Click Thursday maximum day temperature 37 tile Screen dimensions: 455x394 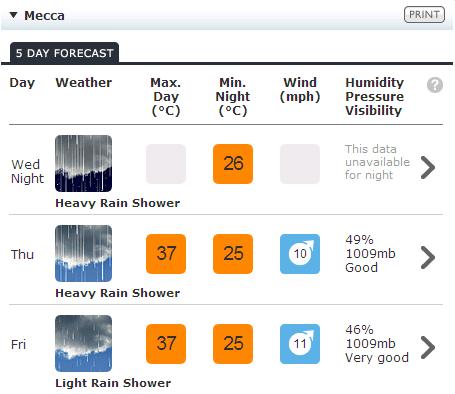166,254
